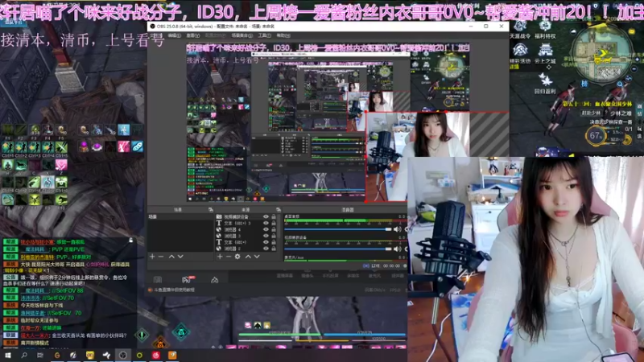Viewport: 644px width, 362px height.
Task: Toggle visibility of 视频捕获设备 source
Action: click(x=266, y=216)
